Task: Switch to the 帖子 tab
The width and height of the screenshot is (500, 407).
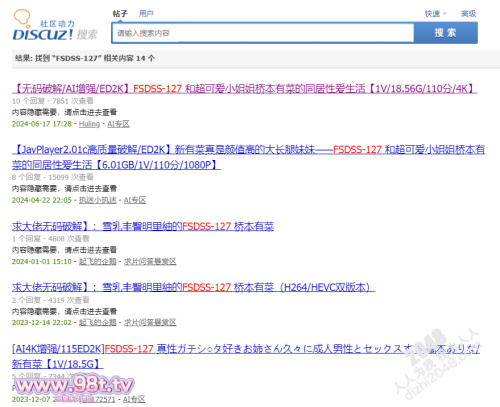Action: coord(120,14)
